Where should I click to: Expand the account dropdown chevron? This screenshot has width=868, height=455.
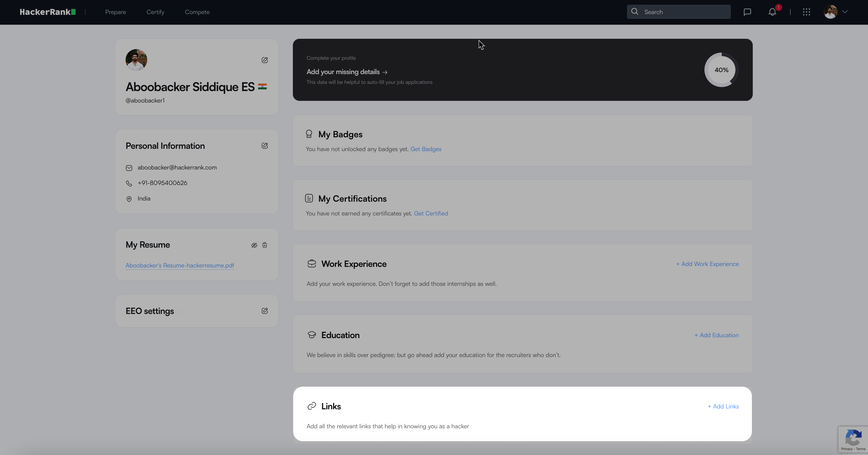845,12
